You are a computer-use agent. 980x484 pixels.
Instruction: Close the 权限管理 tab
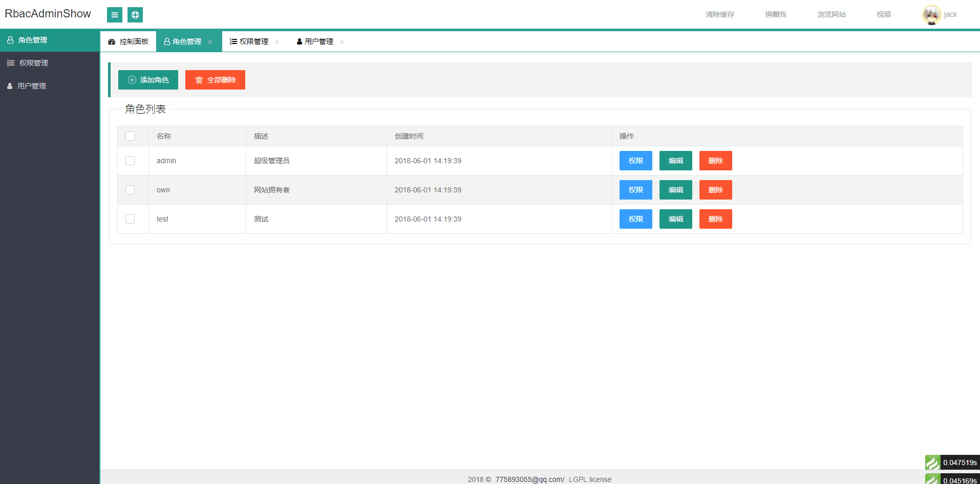click(277, 42)
